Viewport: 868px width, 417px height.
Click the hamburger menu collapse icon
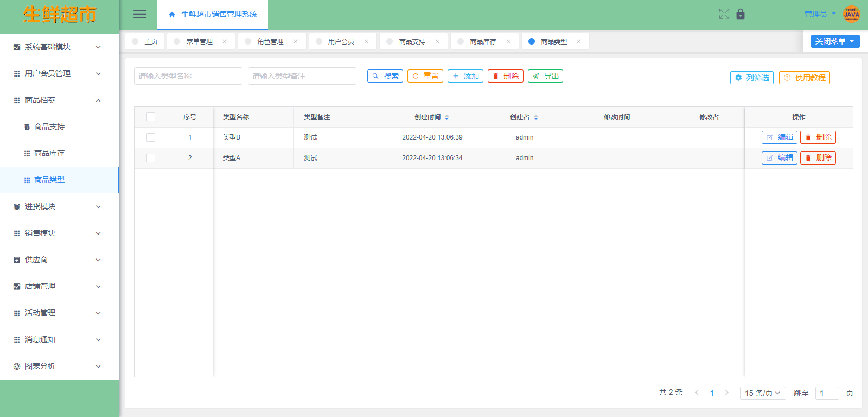[x=140, y=15]
